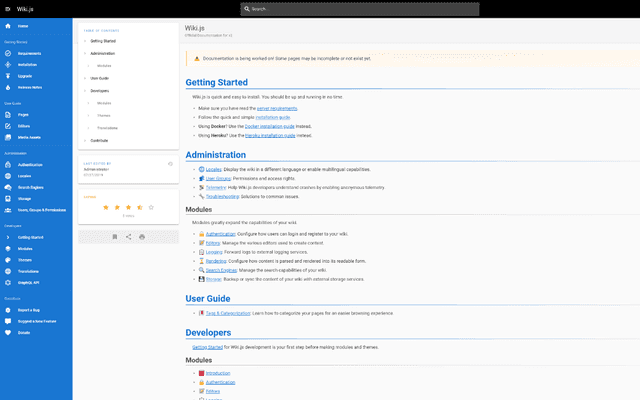Open the Troubleshooting link

[222, 197]
